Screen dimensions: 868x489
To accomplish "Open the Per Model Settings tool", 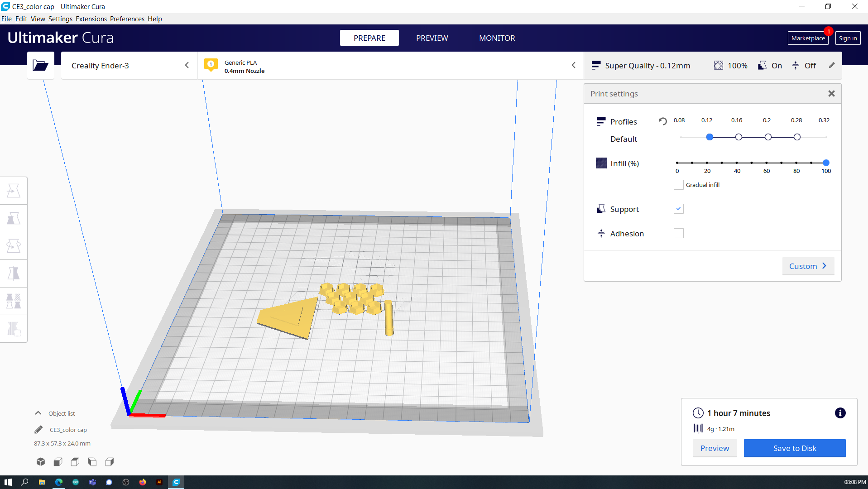I will (x=14, y=302).
